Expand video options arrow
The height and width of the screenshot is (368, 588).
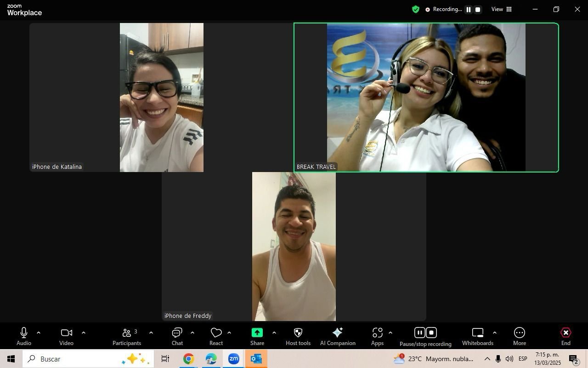point(84,333)
